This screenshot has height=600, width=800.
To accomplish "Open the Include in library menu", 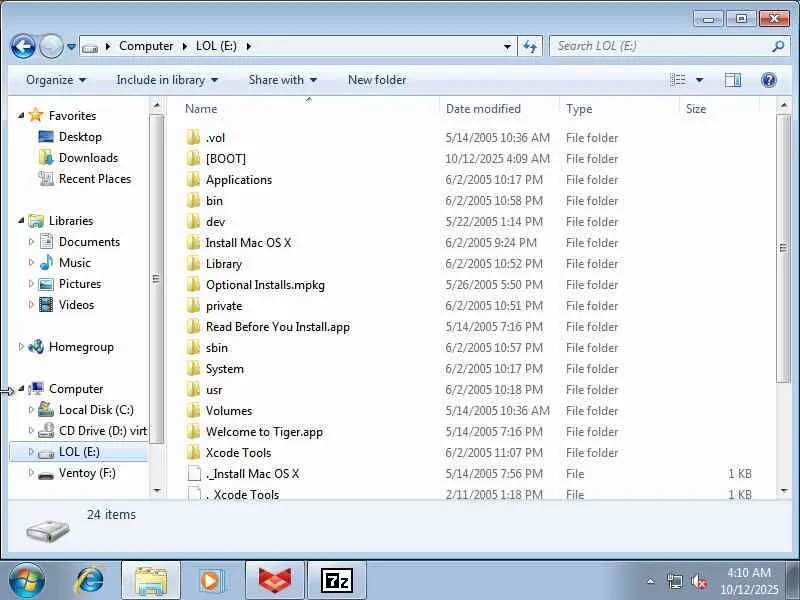I will coord(167,80).
